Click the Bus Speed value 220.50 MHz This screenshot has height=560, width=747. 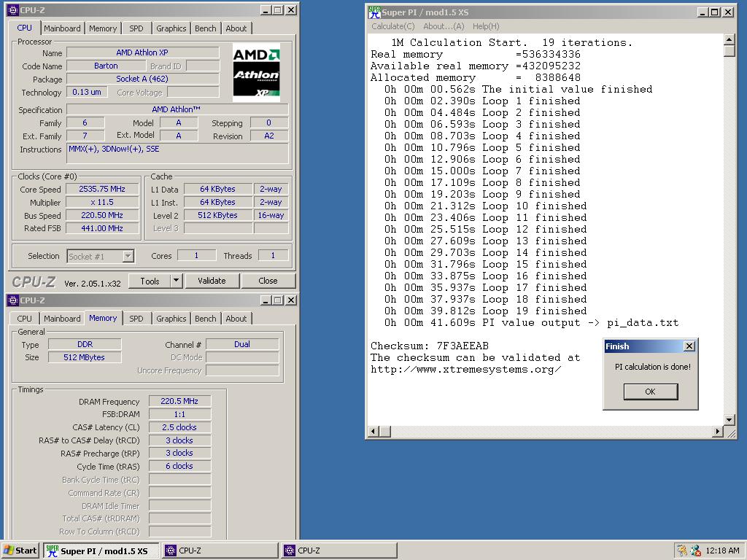tap(102, 215)
